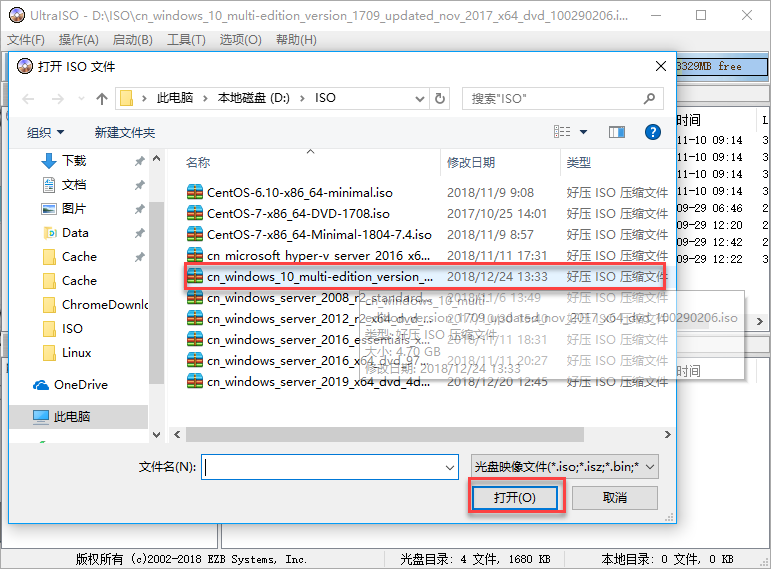Click date 2018/12/24 13:33 cell
This screenshot has width=771, height=569.
497,276
